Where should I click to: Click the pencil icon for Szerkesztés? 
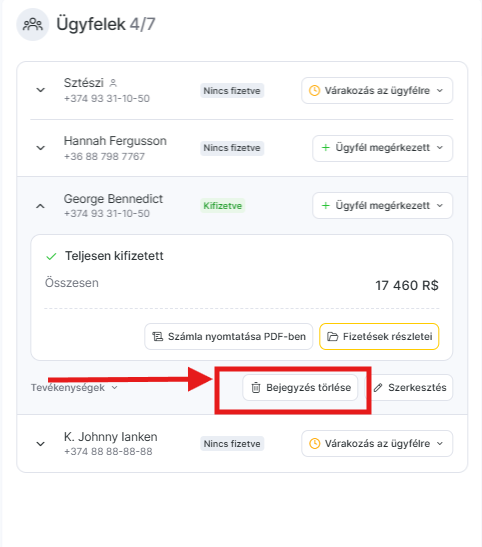[x=378, y=388]
